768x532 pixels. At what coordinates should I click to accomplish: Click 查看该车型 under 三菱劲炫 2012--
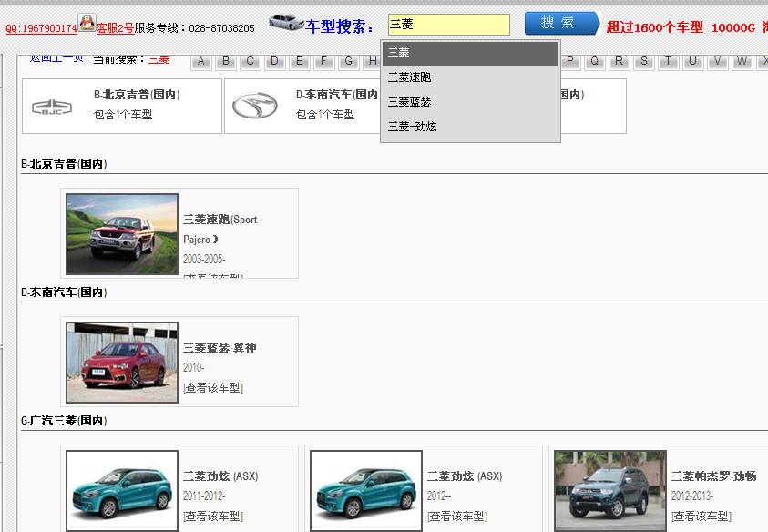[x=457, y=517]
